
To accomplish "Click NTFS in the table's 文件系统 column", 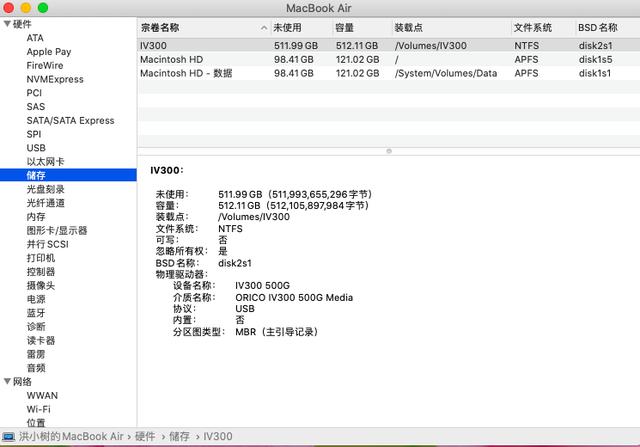I will click(527, 46).
